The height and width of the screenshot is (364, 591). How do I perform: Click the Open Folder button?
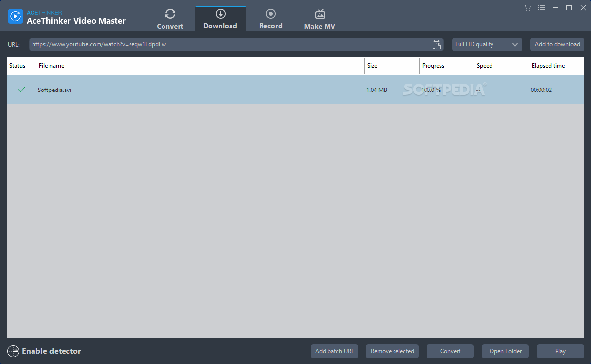[x=505, y=351]
